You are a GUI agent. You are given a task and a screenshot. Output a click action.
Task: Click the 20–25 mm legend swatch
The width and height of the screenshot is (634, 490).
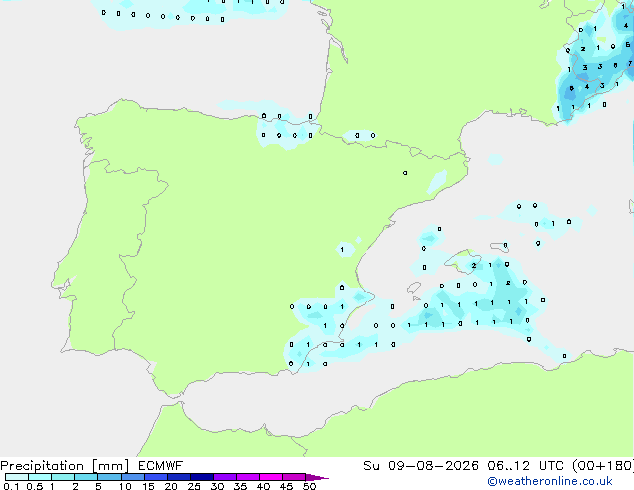pos(179,477)
